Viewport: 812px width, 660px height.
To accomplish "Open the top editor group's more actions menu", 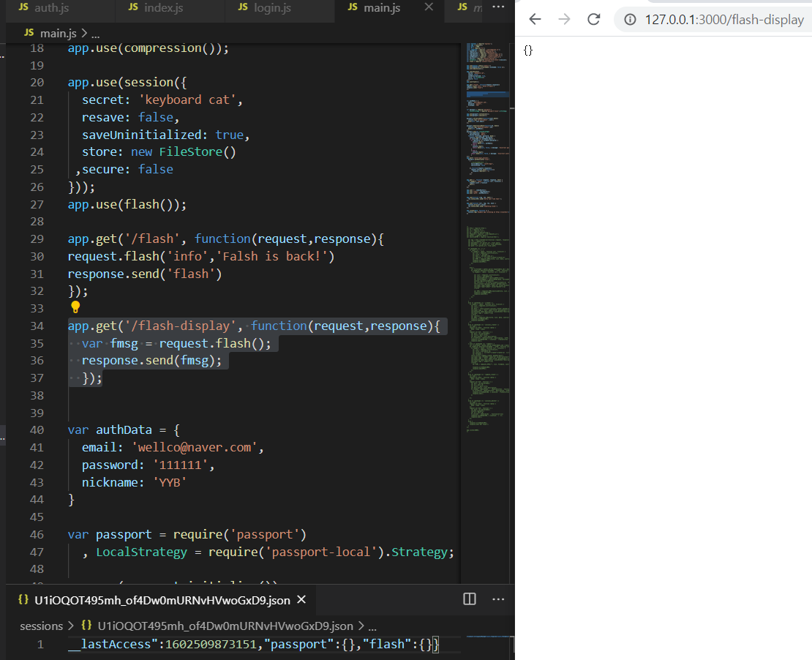I will [498, 7].
